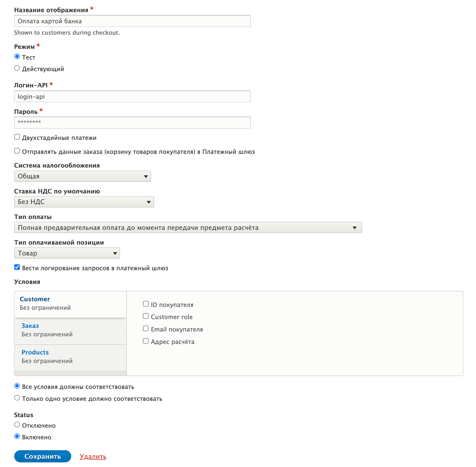Check the ID покупателя condition

pyautogui.click(x=146, y=304)
